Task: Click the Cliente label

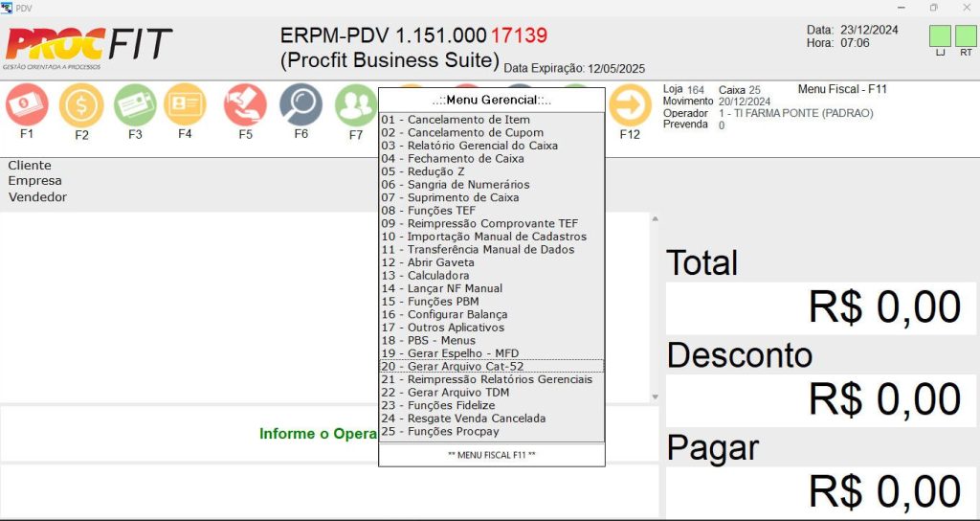Action: 30,166
